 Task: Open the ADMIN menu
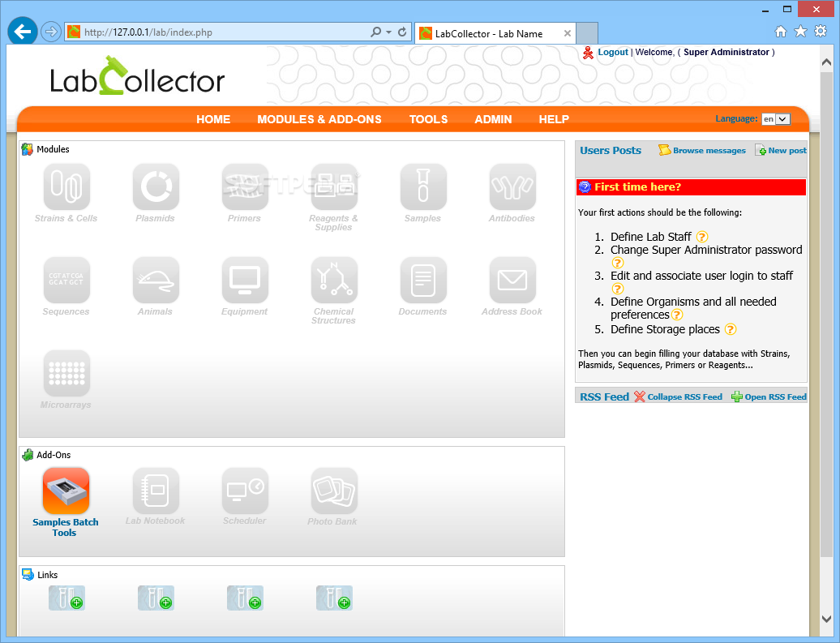pyautogui.click(x=494, y=119)
